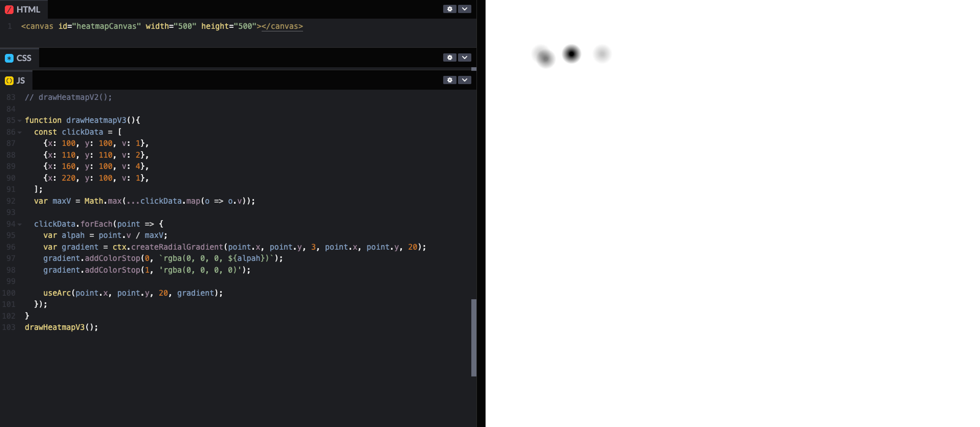Open the JS editor settings gear
This screenshot has width=980, height=427.
point(449,80)
